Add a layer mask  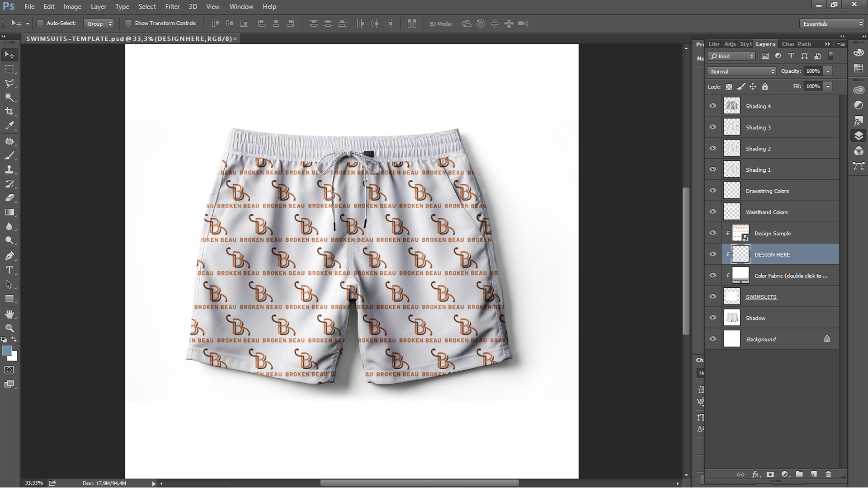coord(770,474)
